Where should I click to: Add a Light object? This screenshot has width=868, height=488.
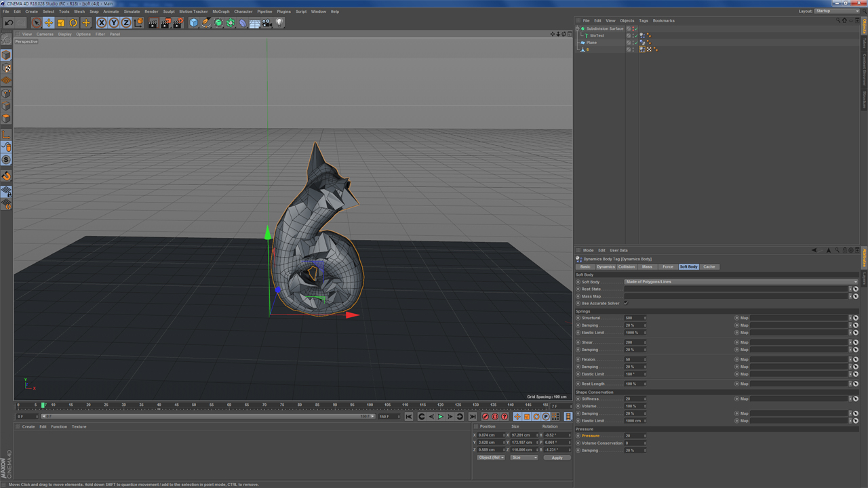click(279, 23)
